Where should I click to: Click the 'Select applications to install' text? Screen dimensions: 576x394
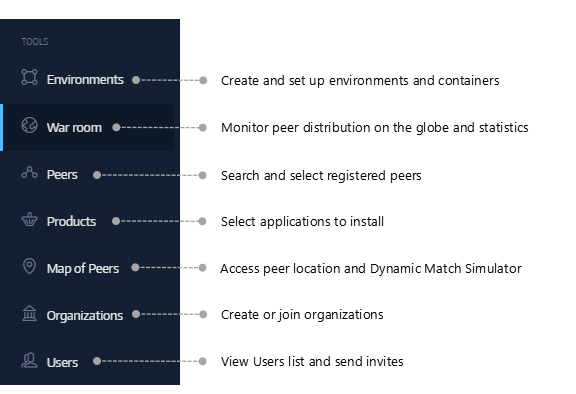click(302, 221)
